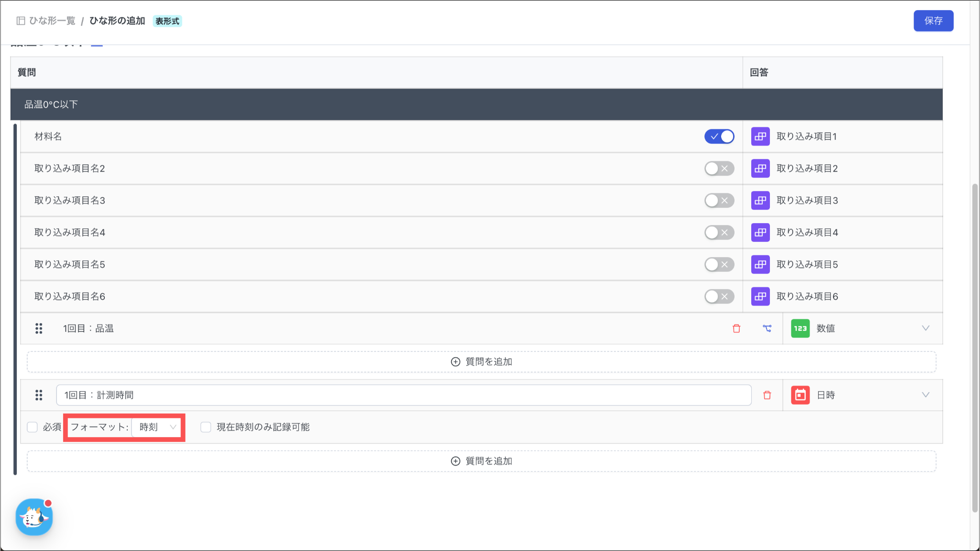Expand the 数値 answer type dropdown

tap(925, 328)
